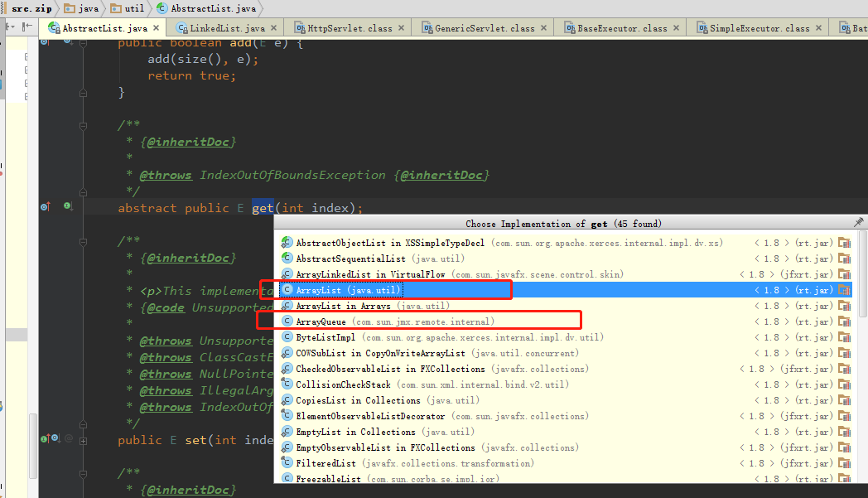
Task: Select EmptyList in Collections implementation
Action: tap(565, 432)
